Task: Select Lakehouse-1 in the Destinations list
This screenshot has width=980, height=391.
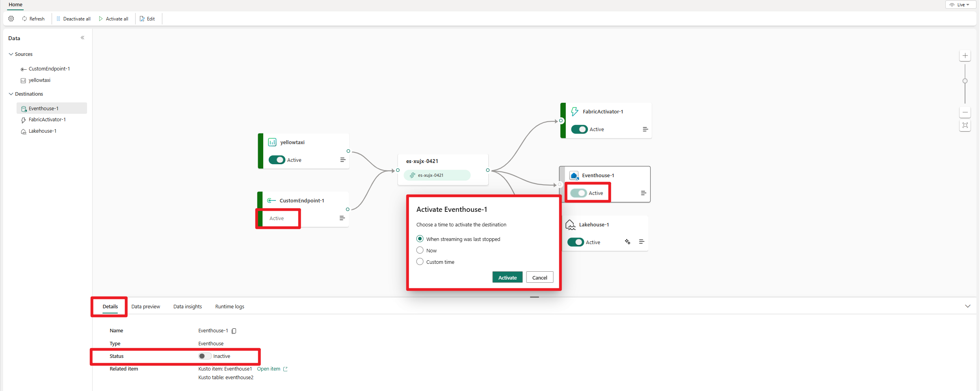Action: [42, 131]
